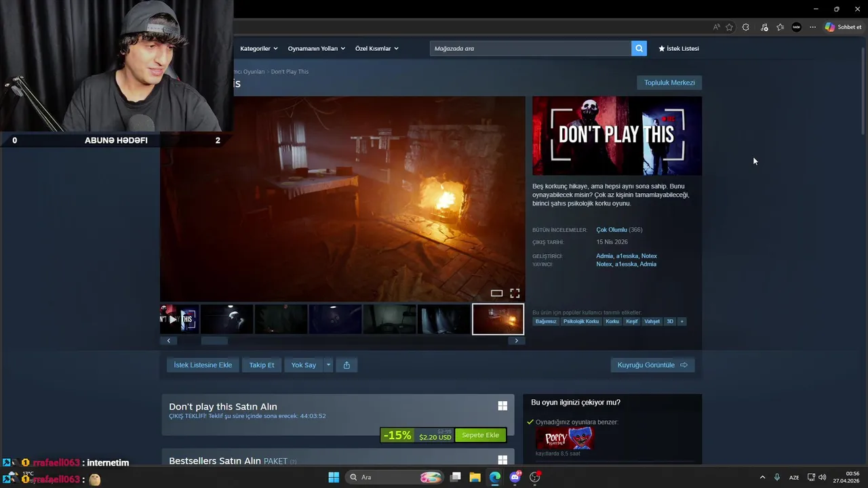Select the Psikolojik Korku tag
Screen dimensions: 868x488
point(581,321)
